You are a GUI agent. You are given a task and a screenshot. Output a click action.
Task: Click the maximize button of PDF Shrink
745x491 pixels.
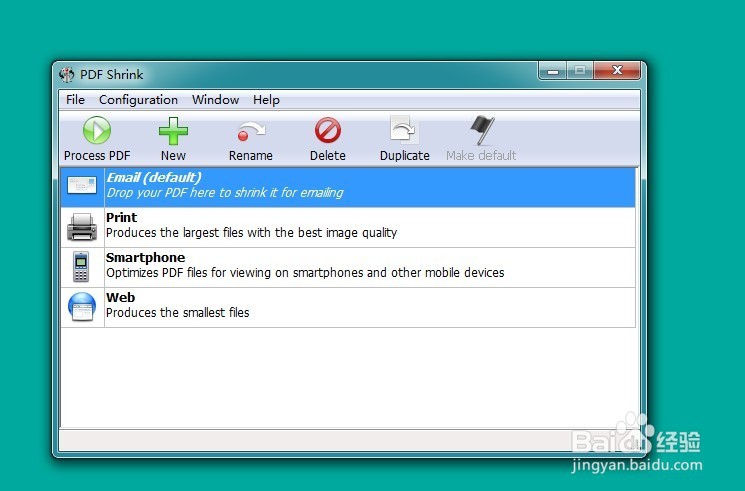click(580, 71)
